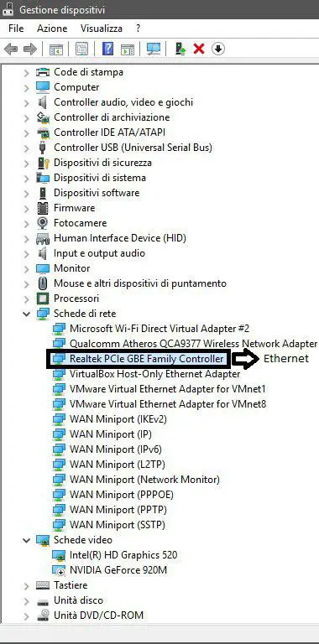Open the File menu

pos(16,29)
